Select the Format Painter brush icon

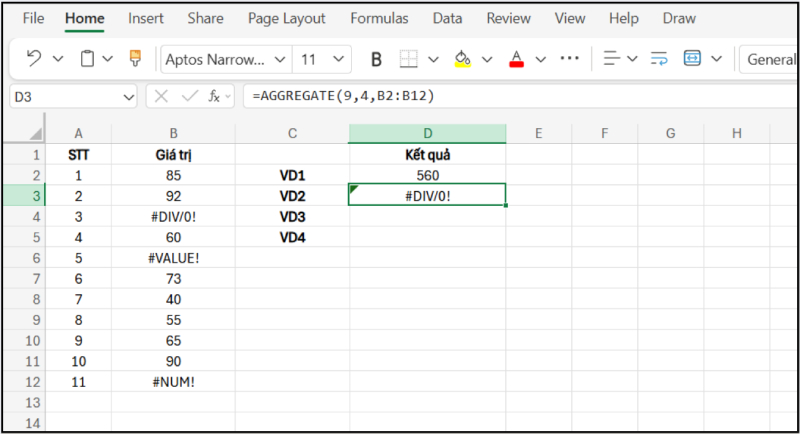[x=135, y=58]
